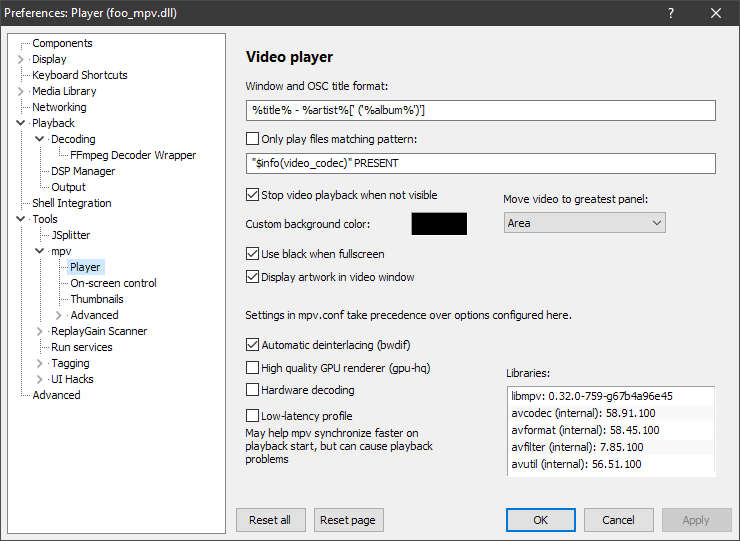Image resolution: width=740 pixels, height=541 pixels.
Task: Open the Thumbnails preferences page
Action: pos(97,299)
